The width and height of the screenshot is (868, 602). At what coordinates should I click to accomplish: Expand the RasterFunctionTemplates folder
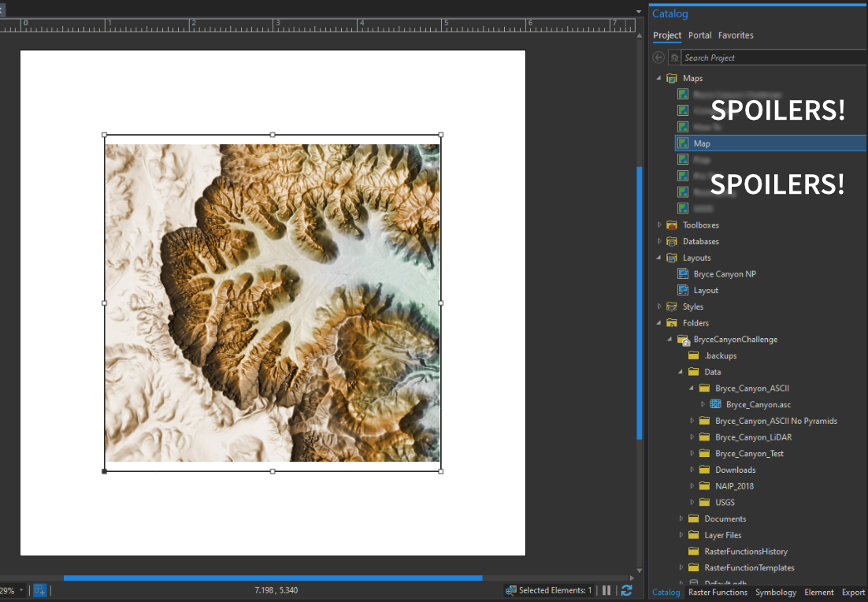(x=681, y=567)
